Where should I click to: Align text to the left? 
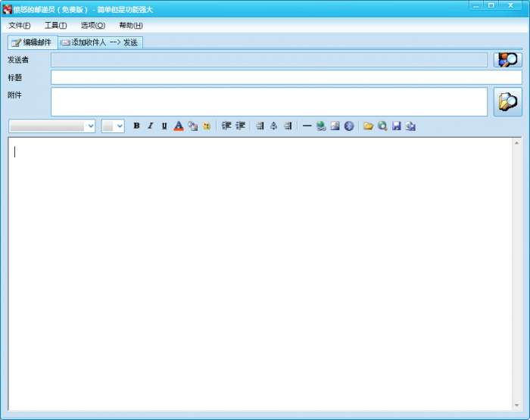point(260,126)
